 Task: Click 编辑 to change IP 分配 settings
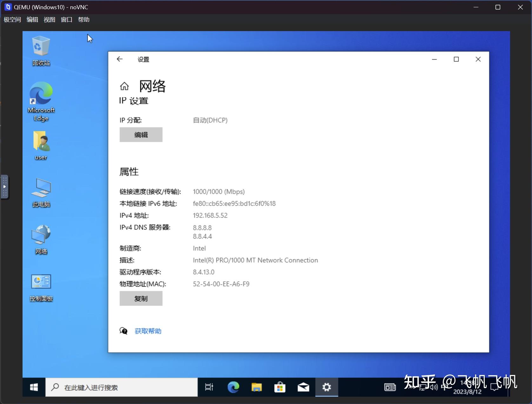pyautogui.click(x=141, y=135)
